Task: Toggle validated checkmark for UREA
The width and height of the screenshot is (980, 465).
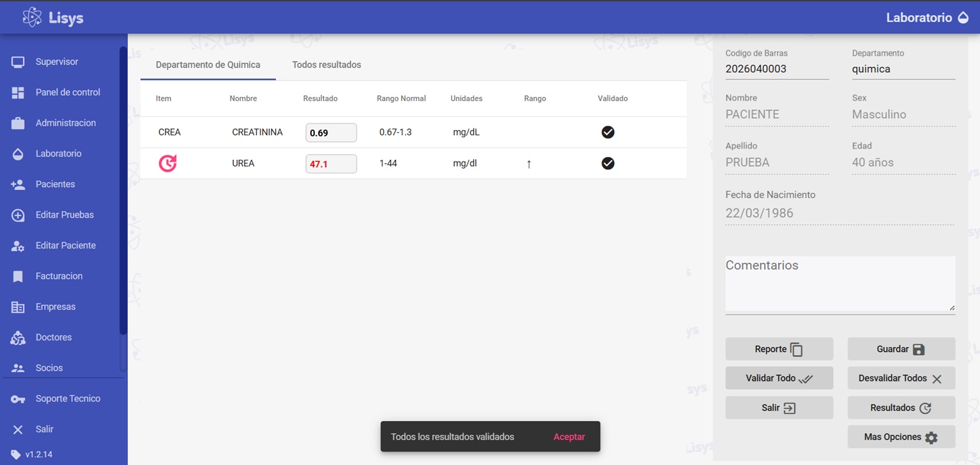Action: 608,164
